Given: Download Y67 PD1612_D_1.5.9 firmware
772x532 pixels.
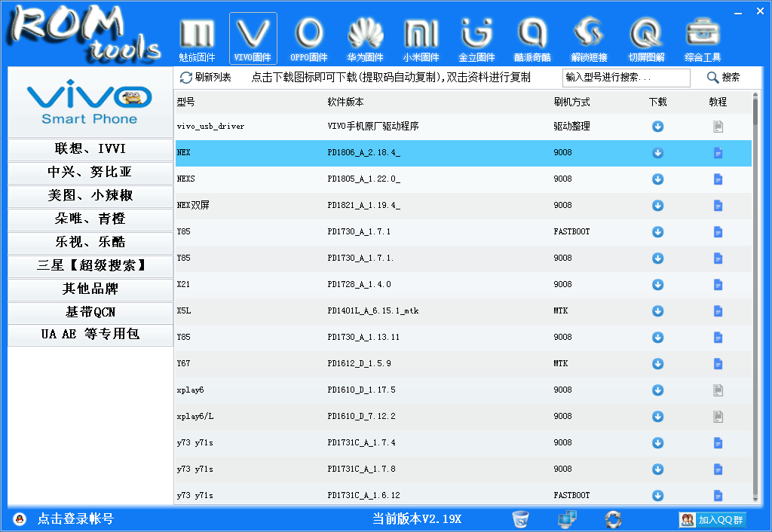Looking at the screenshot, I should coord(657,364).
